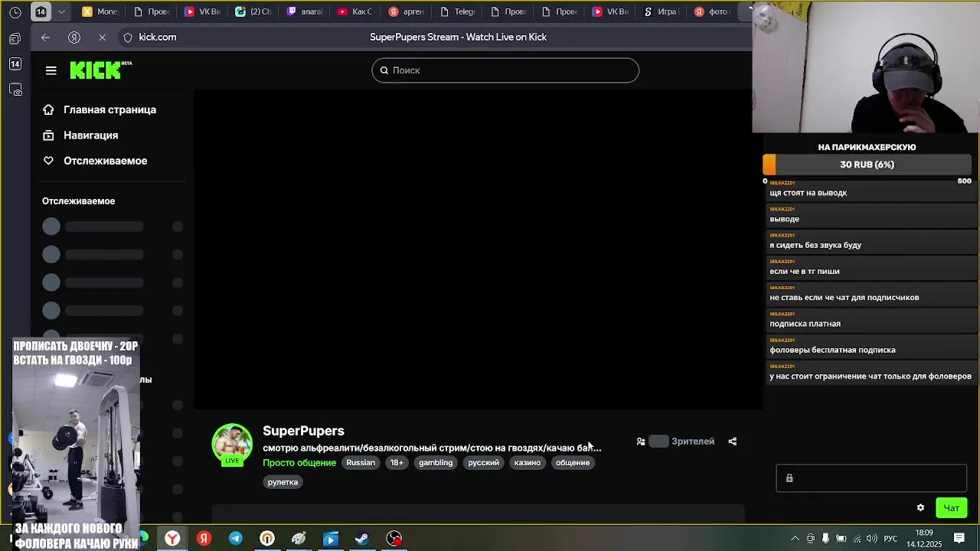Open Telegram from the taskbar
Image resolution: width=980 pixels, height=551 pixels.
click(236, 539)
